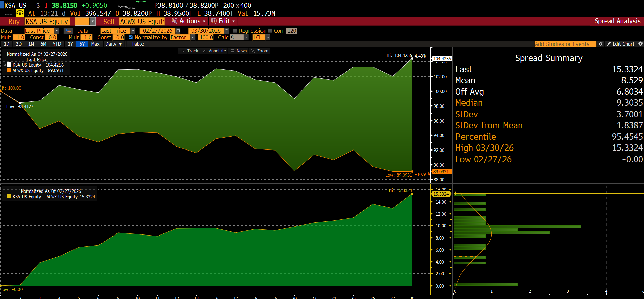Click the Median value 9.3035
This screenshot has width=644, height=299.
630,103
